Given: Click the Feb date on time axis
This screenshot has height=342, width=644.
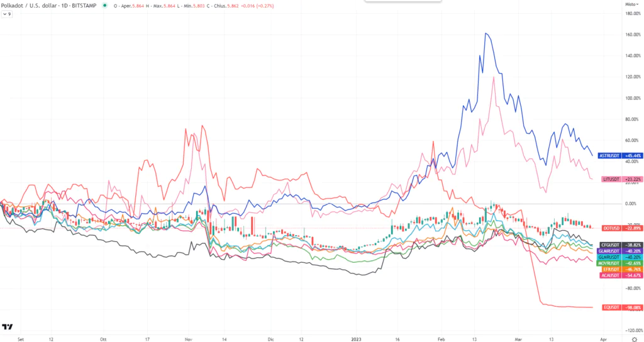Looking at the screenshot, I should click(x=441, y=339).
